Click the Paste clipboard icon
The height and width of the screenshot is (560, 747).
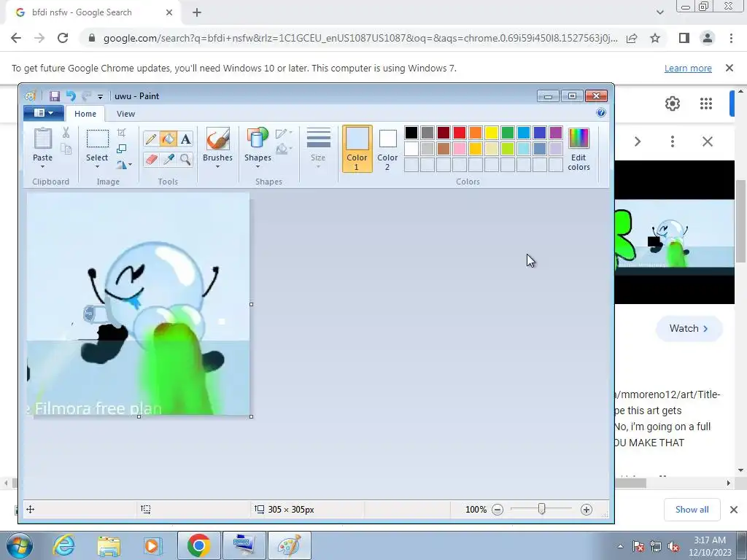coord(43,139)
